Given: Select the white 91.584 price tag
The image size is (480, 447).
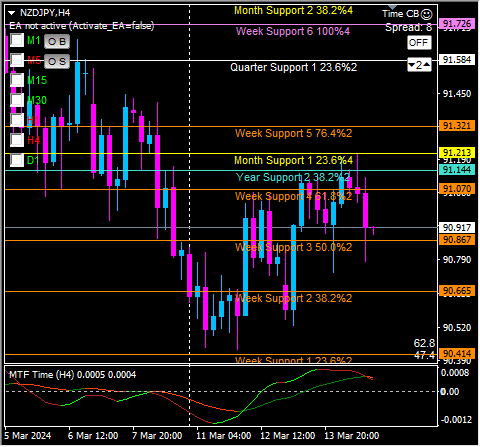Looking at the screenshot, I should click(457, 60).
